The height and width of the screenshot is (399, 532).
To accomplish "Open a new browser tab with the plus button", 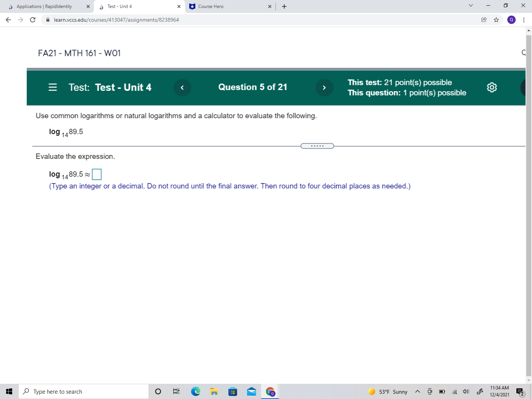I will coord(284,6).
